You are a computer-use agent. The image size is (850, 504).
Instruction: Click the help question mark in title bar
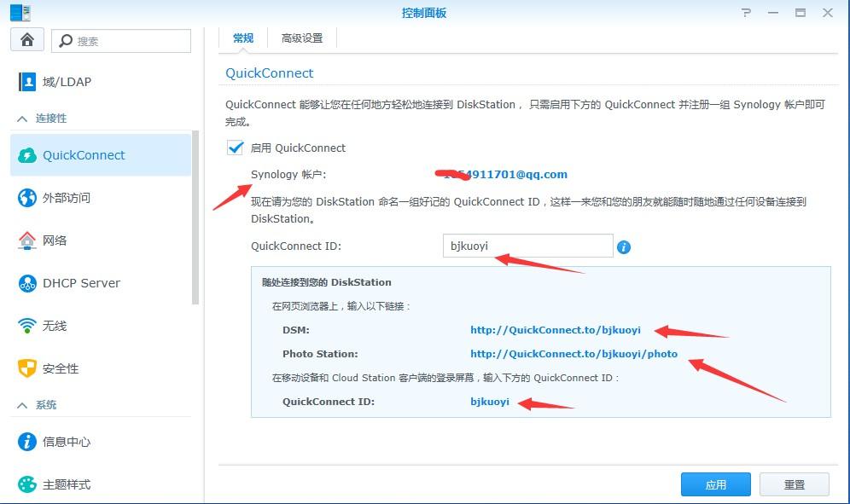[x=745, y=13]
